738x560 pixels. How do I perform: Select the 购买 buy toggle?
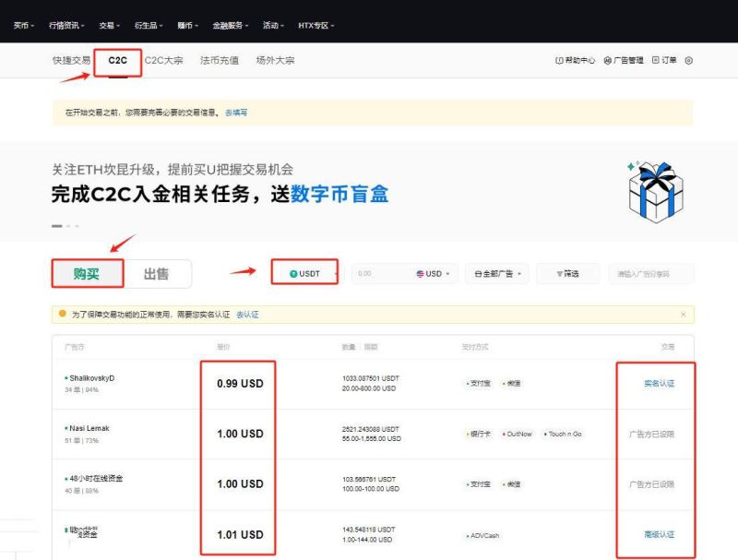[86, 274]
